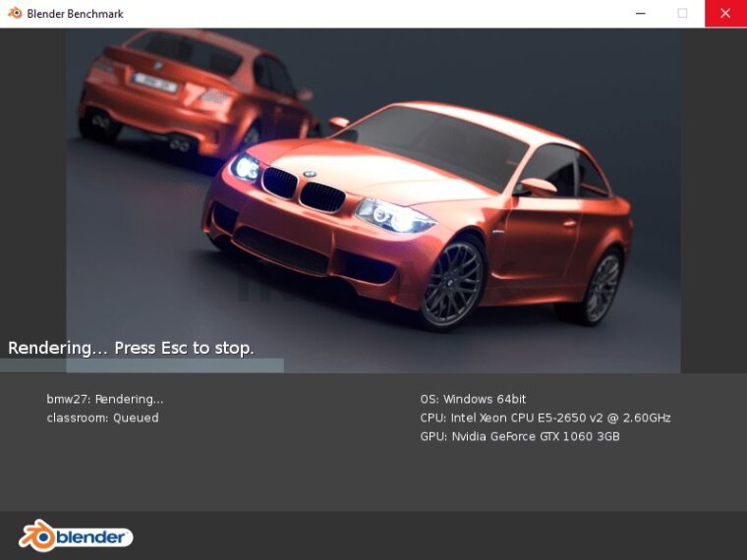
Task: Click the Nvidia GeForce GTX 1060 GPU line
Action: (x=520, y=436)
